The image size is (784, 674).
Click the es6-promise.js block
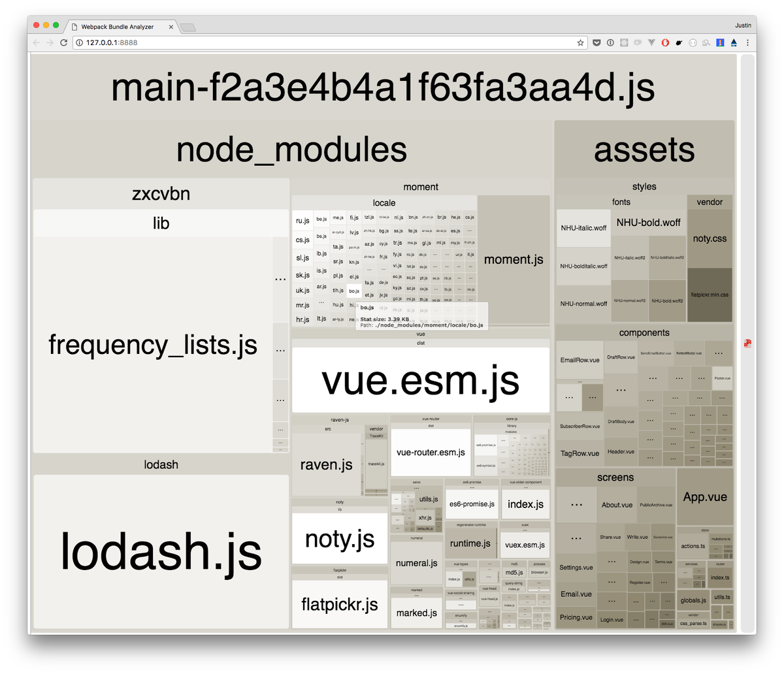click(x=472, y=504)
